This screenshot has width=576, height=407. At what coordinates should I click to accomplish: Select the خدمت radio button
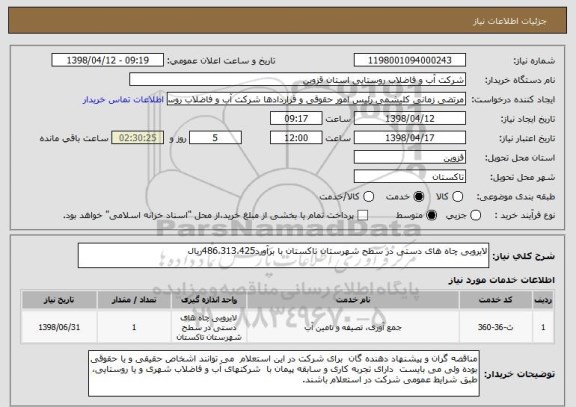tap(419, 197)
